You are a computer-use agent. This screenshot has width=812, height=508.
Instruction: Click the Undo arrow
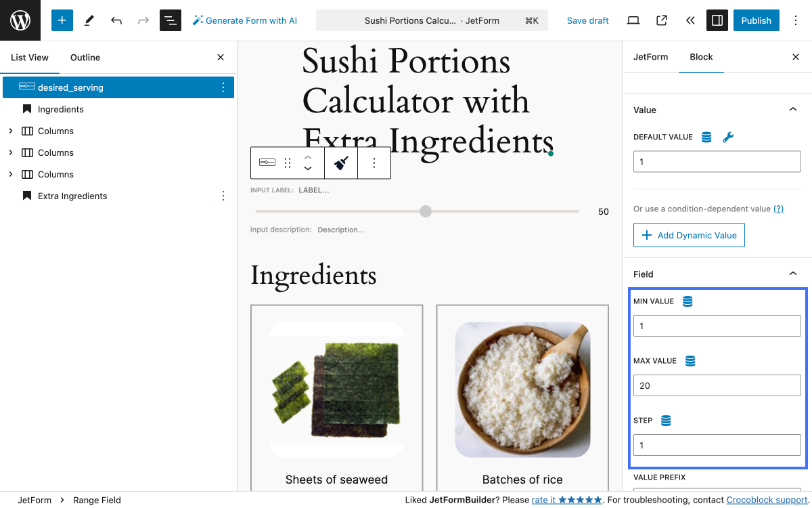tap(116, 20)
